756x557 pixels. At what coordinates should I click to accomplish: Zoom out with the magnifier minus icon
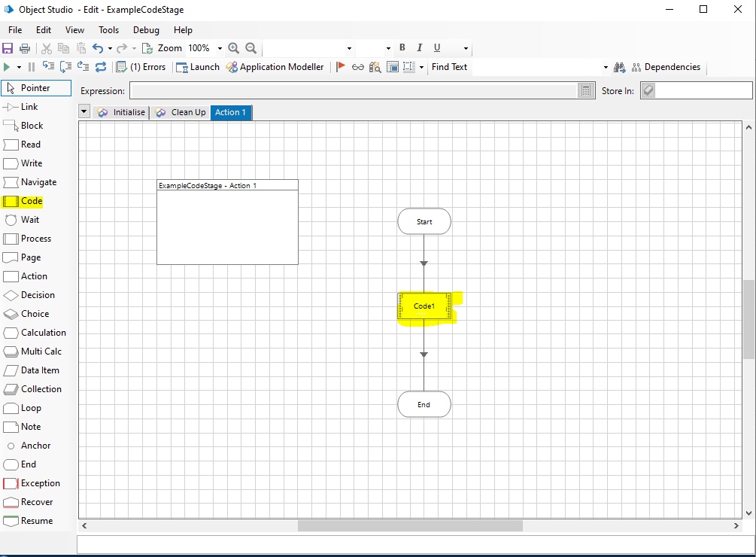(x=250, y=48)
